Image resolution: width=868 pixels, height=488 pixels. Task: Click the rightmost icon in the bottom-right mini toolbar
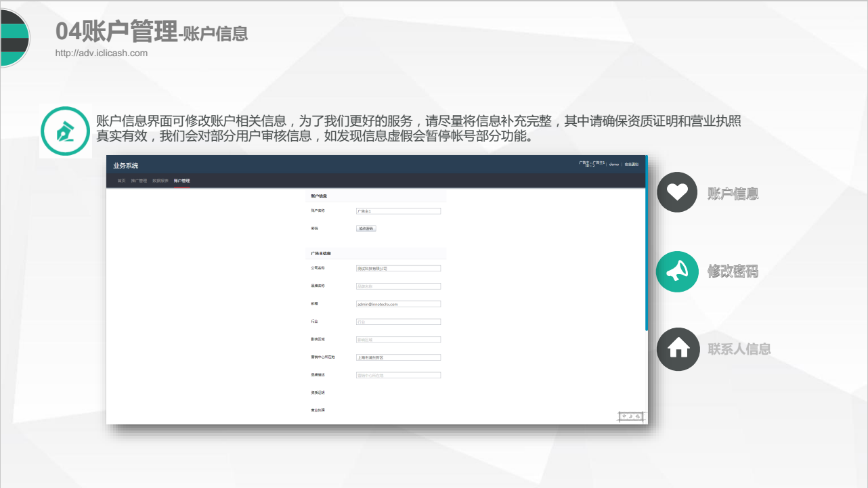click(638, 416)
